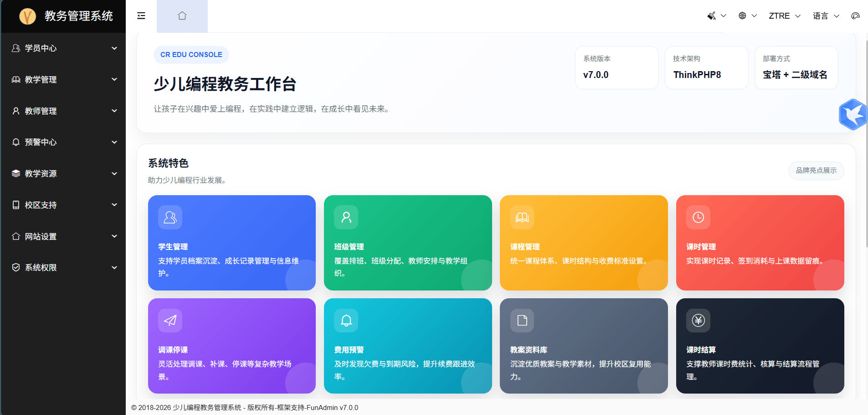
Task: Open the 语言 language menu
Action: (x=826, y=16)
